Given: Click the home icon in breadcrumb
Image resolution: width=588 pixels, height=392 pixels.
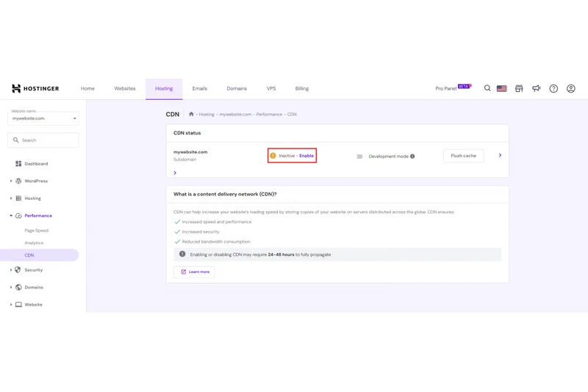Looking at the screenshot, I should pos(191,114).
